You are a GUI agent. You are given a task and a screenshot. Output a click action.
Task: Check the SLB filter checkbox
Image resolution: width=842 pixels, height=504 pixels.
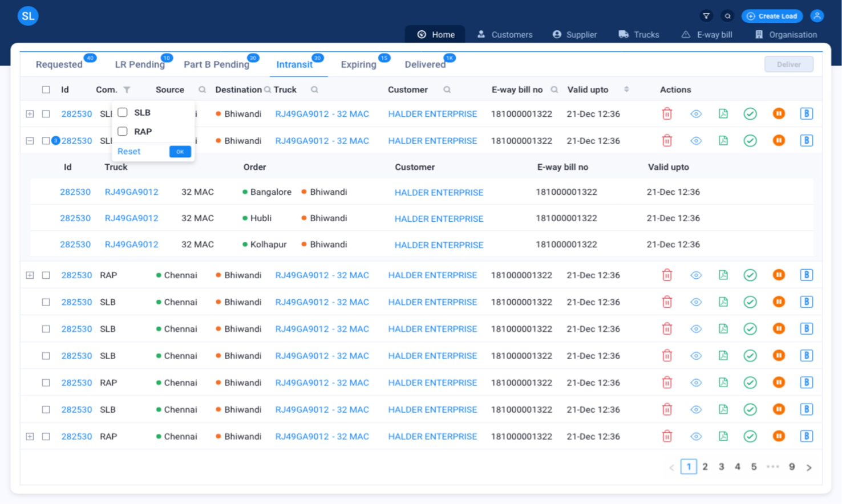(123, 113)
